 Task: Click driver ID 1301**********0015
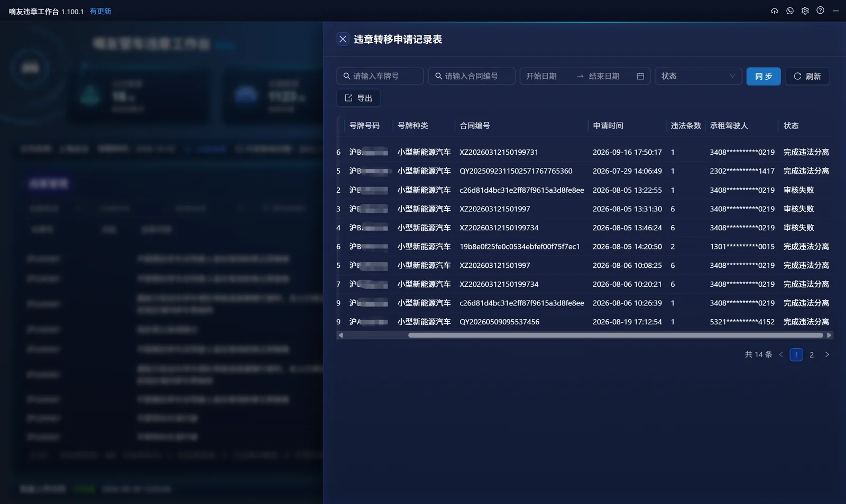742,247
